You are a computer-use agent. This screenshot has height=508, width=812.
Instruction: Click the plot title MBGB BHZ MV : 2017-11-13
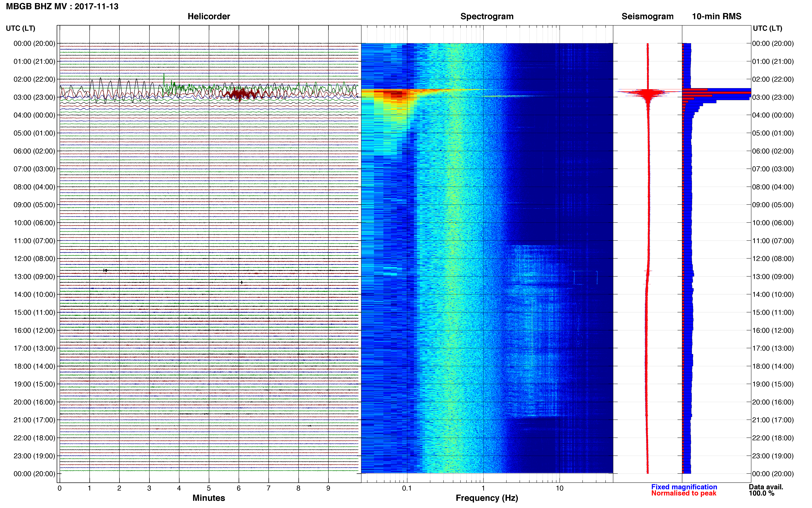pyautogui.click(x=62, y=6)
